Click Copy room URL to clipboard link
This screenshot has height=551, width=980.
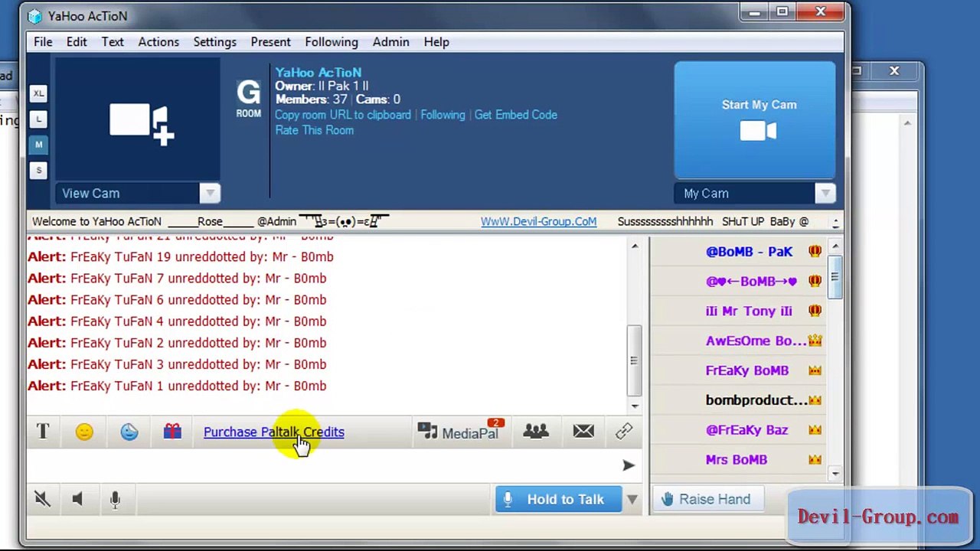343,115
